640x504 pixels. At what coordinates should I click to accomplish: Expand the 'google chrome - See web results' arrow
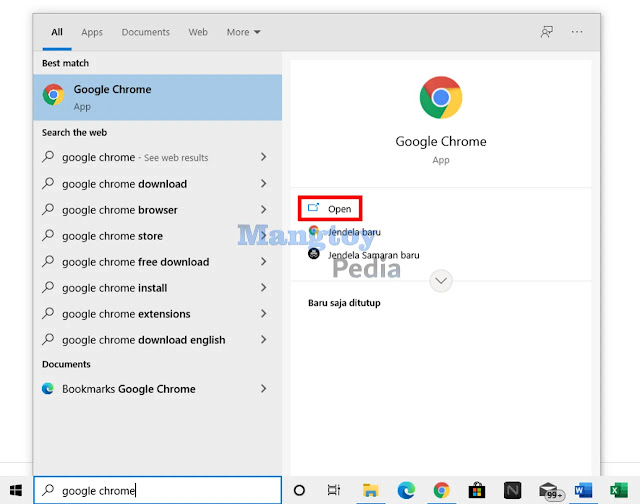coord(264,157)
